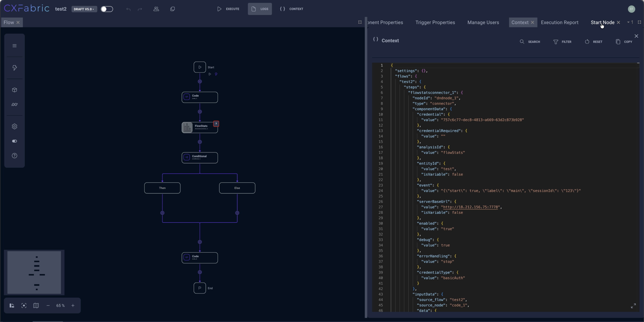Click the CXFabric logo

coord(27,9)
